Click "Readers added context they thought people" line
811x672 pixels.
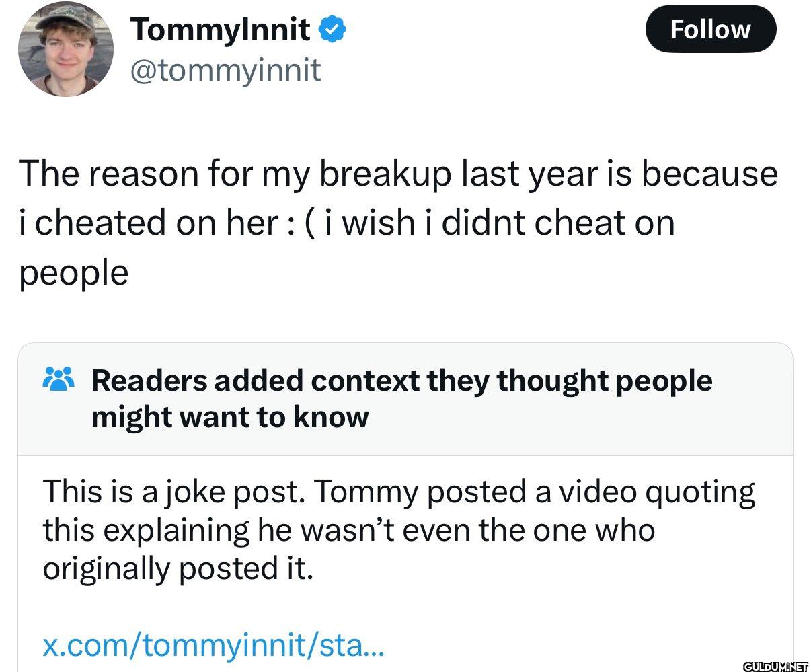click(401, 381)
